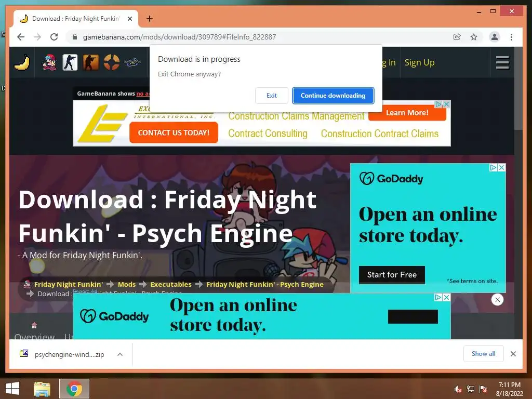Close the GoDaddy sidebar ad with X
Screen dimensions: 532x399
(x=501, y=167)
